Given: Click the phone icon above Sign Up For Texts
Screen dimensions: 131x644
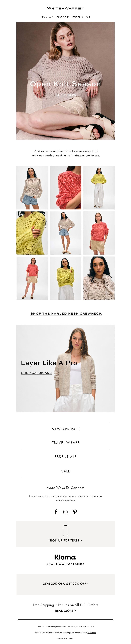Looking at the screenshot, I should 65,530.
